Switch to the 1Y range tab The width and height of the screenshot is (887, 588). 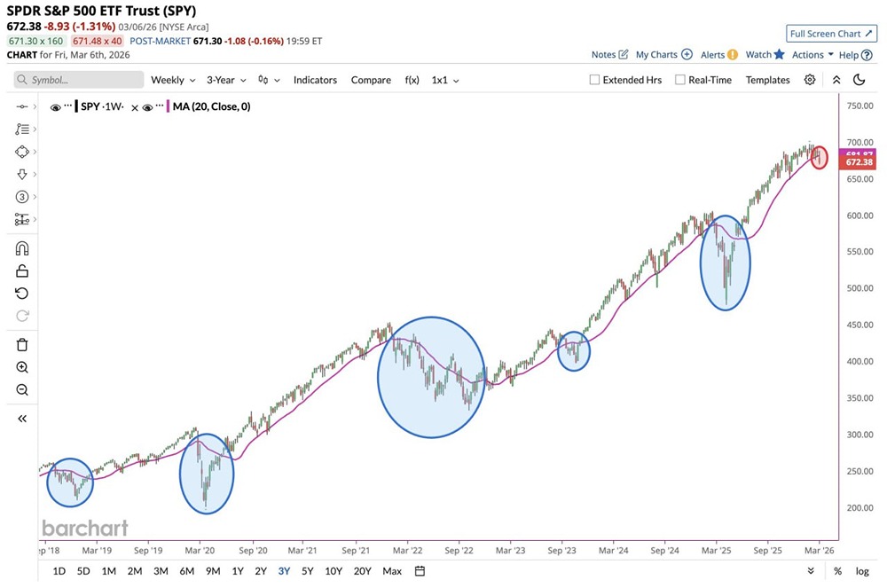237,571
